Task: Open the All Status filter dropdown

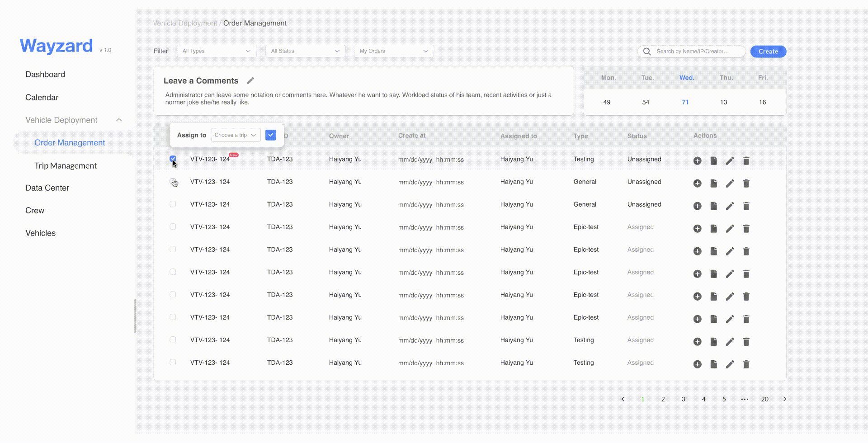Action: 305,51
